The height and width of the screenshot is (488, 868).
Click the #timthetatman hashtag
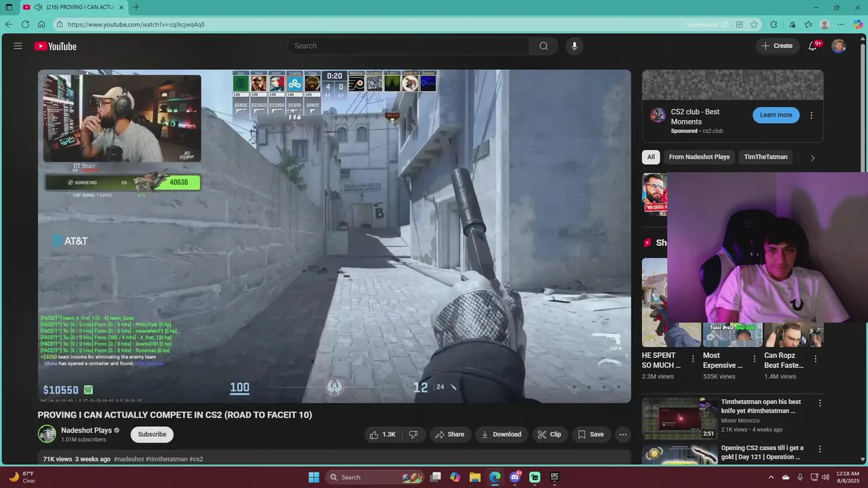pos(166,459)
